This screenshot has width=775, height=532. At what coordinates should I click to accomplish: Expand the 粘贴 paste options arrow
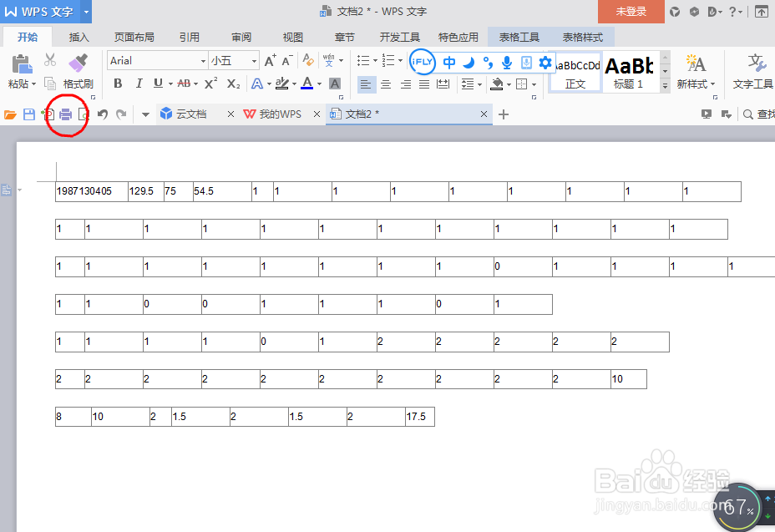33,84
